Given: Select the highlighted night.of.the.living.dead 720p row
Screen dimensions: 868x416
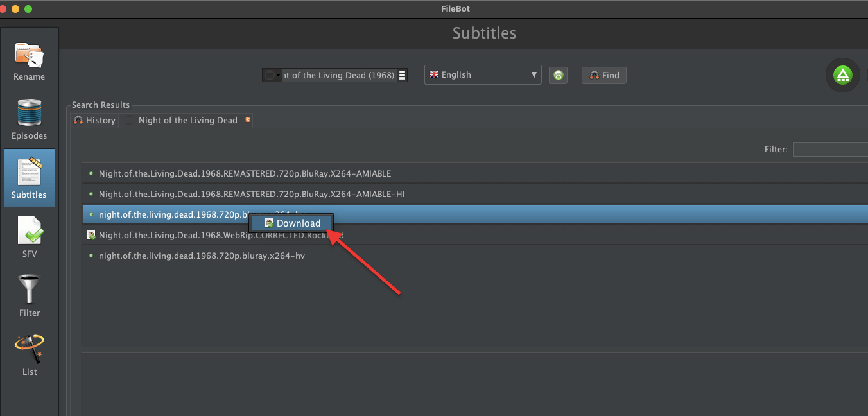Looking at the screenshot, I should (475, 214).
